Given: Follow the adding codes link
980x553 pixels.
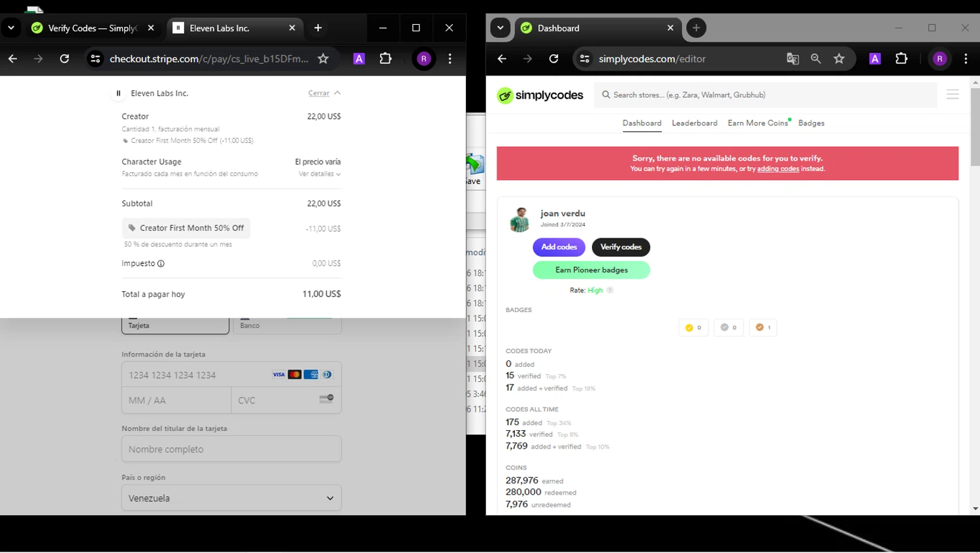Looking at the screenshot, I should pos(778,168).
